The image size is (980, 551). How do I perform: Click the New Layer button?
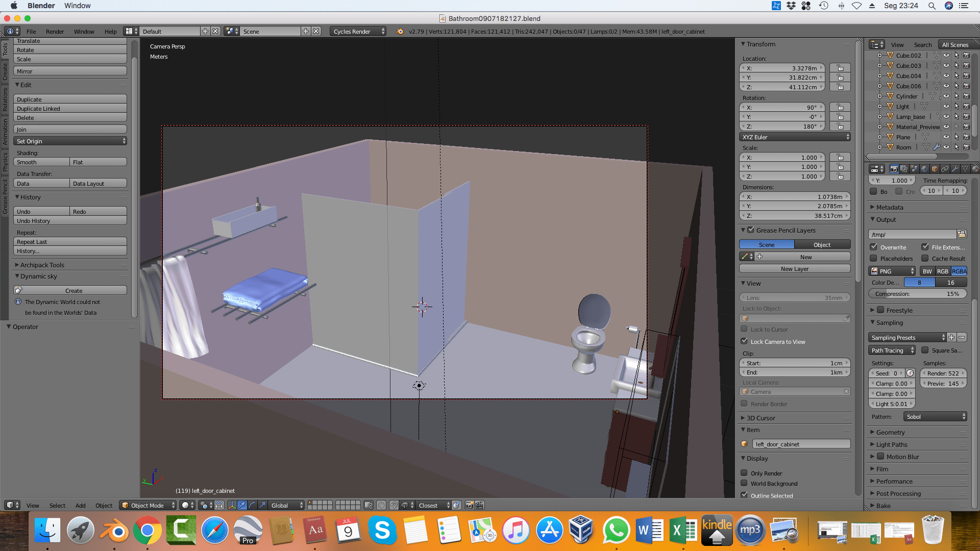pyautogui.click(x=794, y=269)
